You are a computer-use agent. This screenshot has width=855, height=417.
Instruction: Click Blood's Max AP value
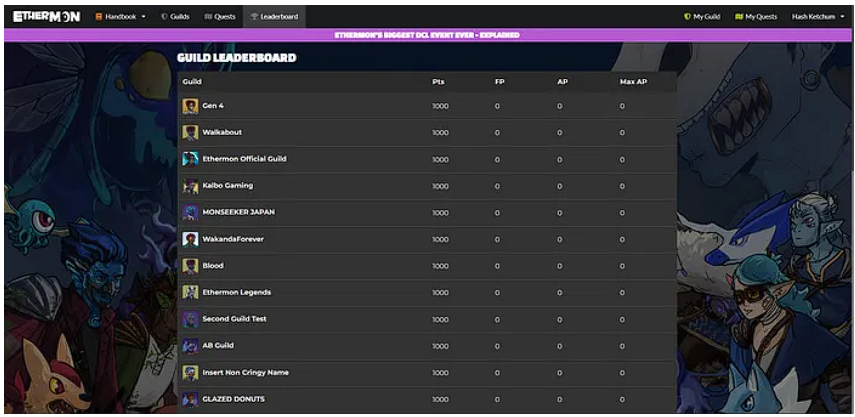(x=622, y=267)
